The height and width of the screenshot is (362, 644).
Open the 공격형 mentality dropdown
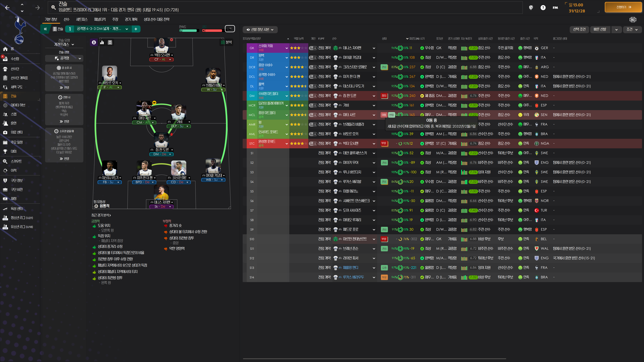click(64, 58)
